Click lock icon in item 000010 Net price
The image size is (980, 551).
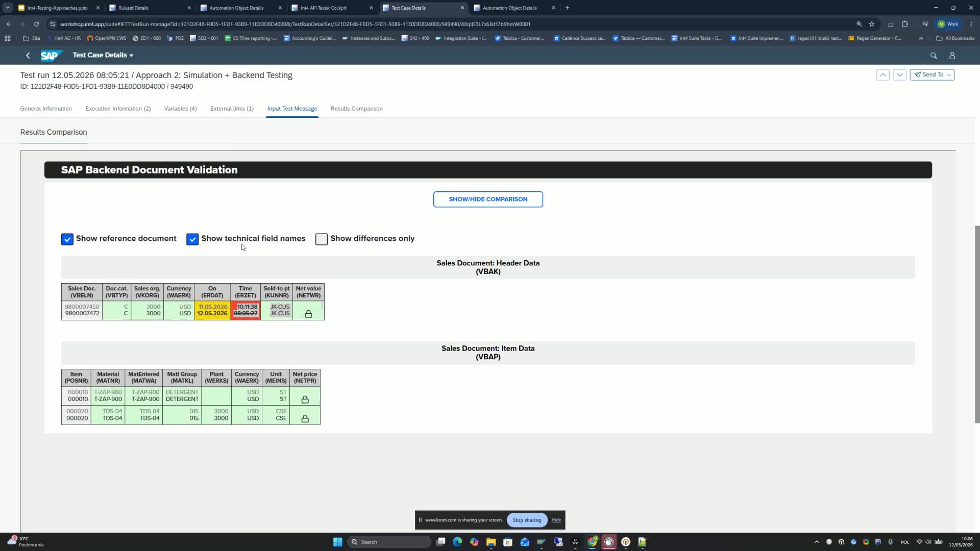point(305,399)
